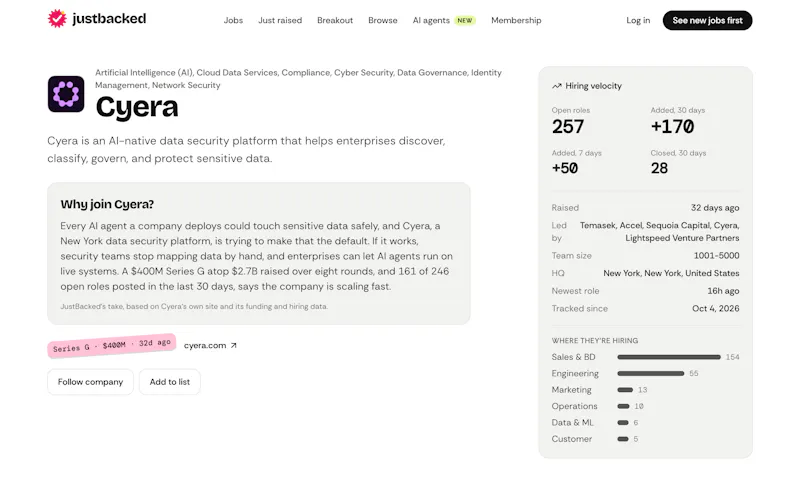This screenshot has width=800, height=479.
Task: Click the Open roles value 257
Action: [568, 127]
